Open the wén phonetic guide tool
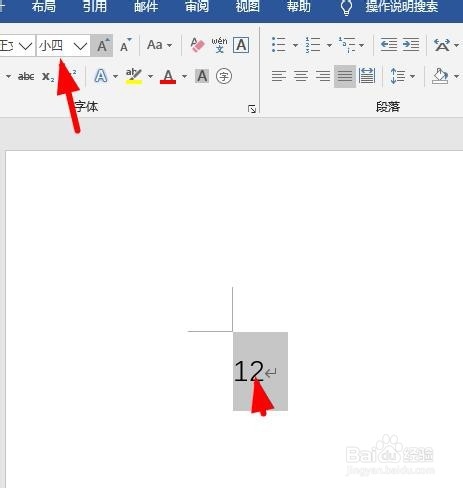 pyautogui.click(x=219, y=45)
